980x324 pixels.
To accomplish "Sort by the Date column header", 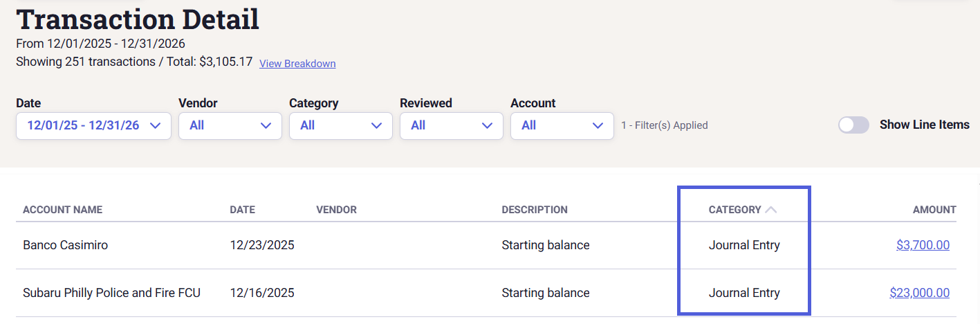I will (x=242, y=210).
